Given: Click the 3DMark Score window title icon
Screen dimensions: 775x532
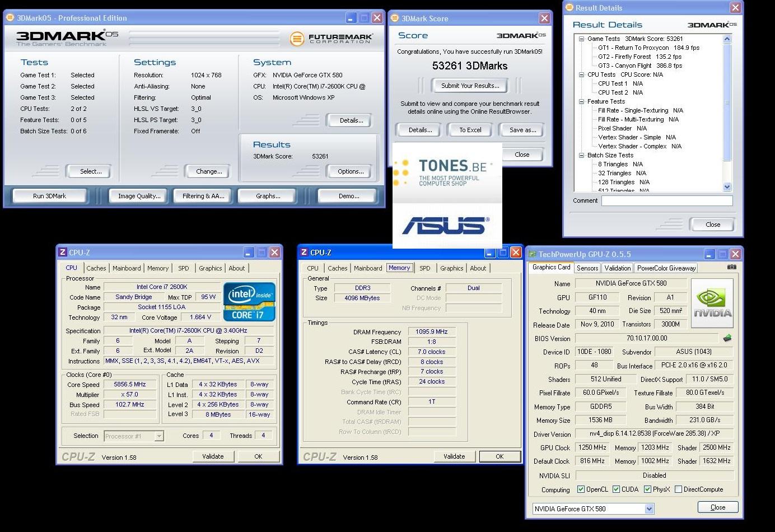Looking at the screenshot, I should click(x=395, y=18).
